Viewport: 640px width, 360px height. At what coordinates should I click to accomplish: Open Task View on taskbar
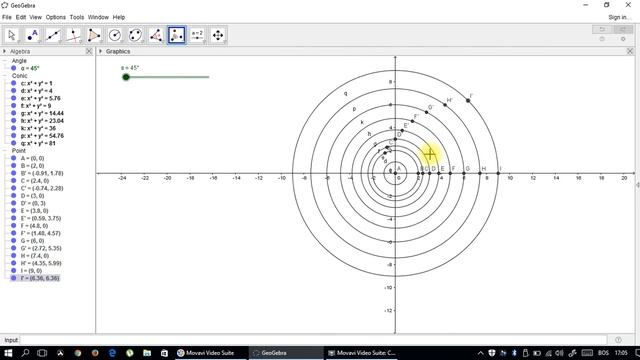click(x=42, y=353)
